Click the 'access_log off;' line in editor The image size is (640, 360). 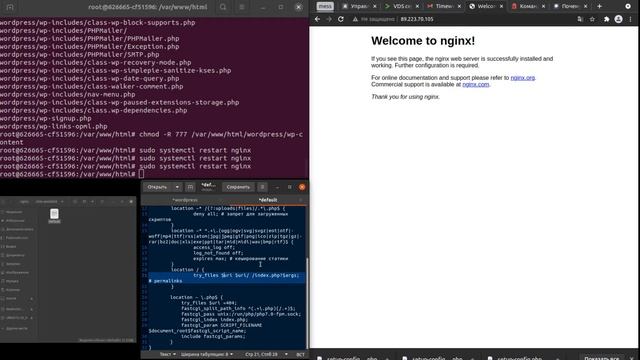tap(214, 247)
